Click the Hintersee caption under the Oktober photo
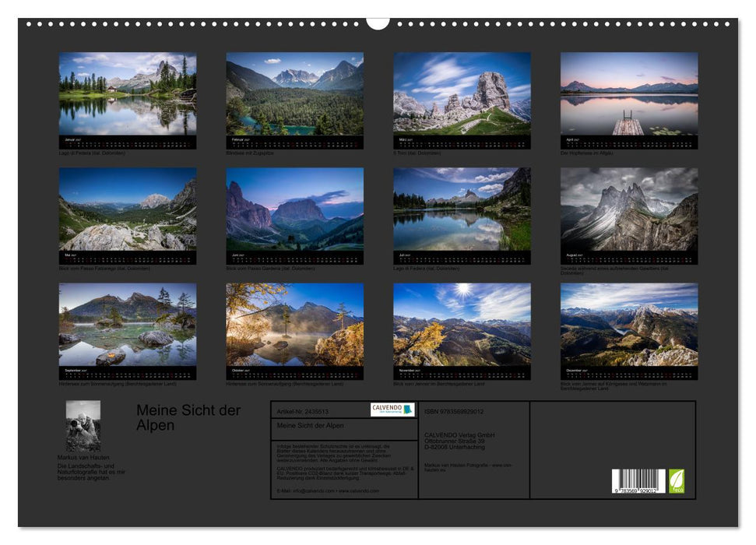Viewport: 756px width, 545px height. coord(284,384)
